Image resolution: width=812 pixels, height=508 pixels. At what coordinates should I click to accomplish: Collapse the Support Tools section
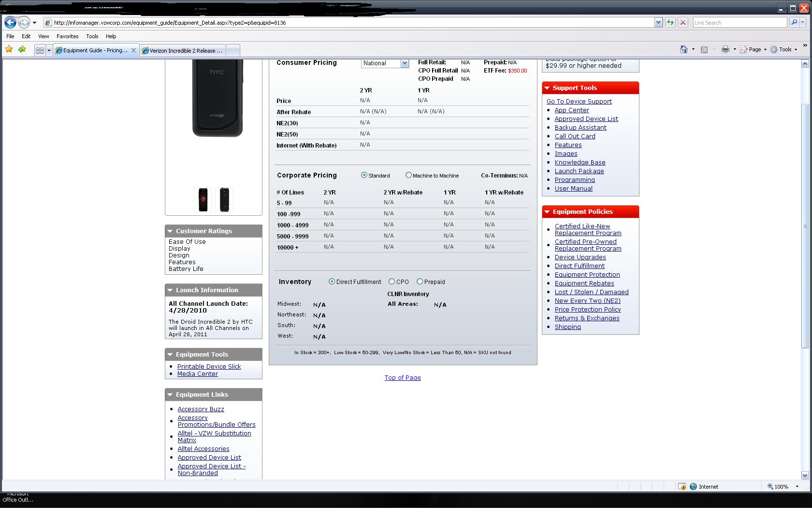tap(547, 88)
